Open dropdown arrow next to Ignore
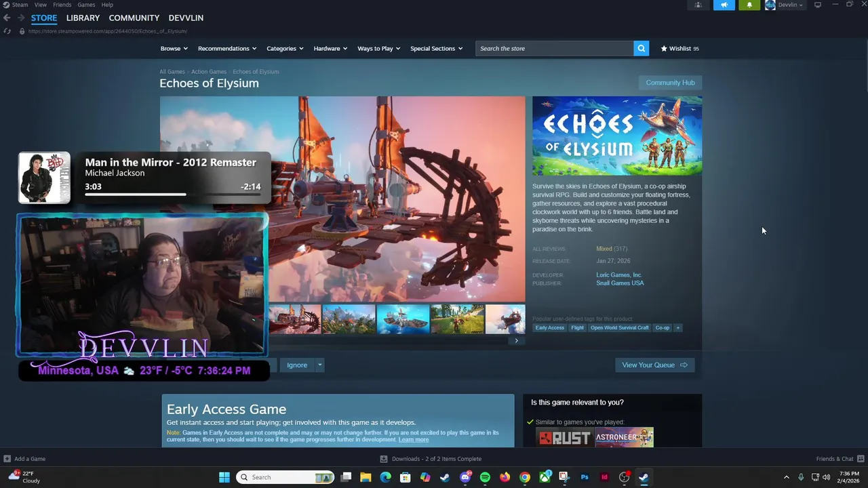Screen dimensions: 868x488 (319, 365)
